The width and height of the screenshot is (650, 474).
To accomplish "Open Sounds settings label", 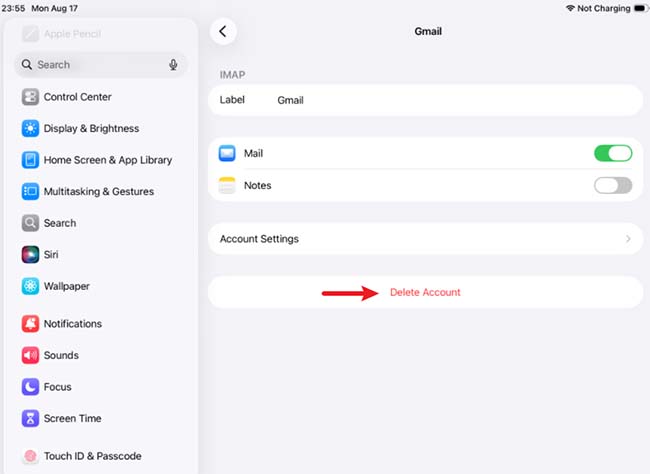I will pyautogui.click(x=61, y=355).
